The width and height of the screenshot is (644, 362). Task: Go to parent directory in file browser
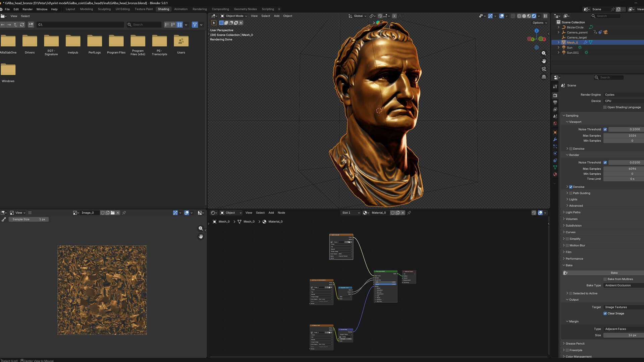pyautogui.click(x=15, y=24)
